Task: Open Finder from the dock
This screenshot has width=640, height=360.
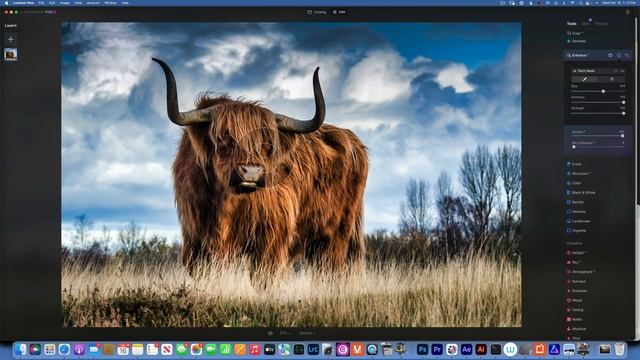Action: [20, 349]
